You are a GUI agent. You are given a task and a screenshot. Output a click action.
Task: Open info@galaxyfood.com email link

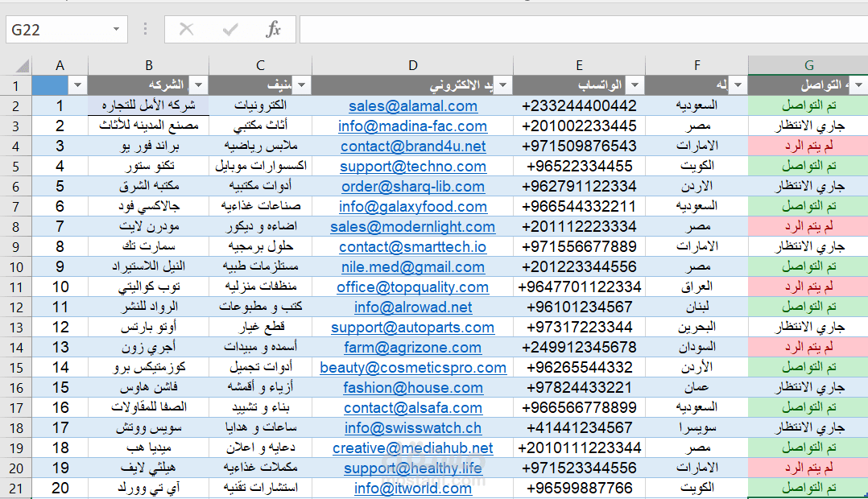pyautogui.click(x=413, y=206)
